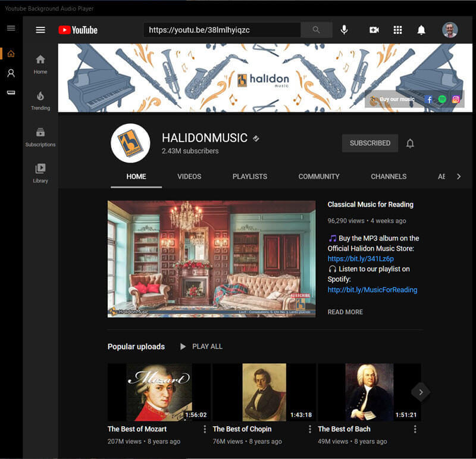Viewport: 476px width, 459px height.
Task: Click the search magnifier button
Action: [316, 30]
